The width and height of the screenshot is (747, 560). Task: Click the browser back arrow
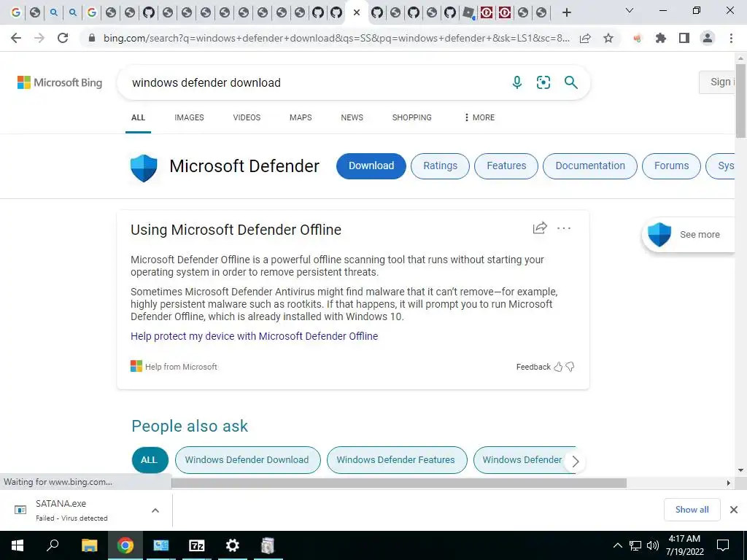click(x=16, y=38)
